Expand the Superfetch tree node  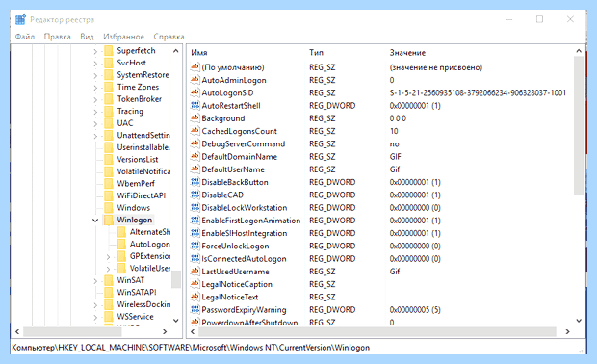click(95, 51)
